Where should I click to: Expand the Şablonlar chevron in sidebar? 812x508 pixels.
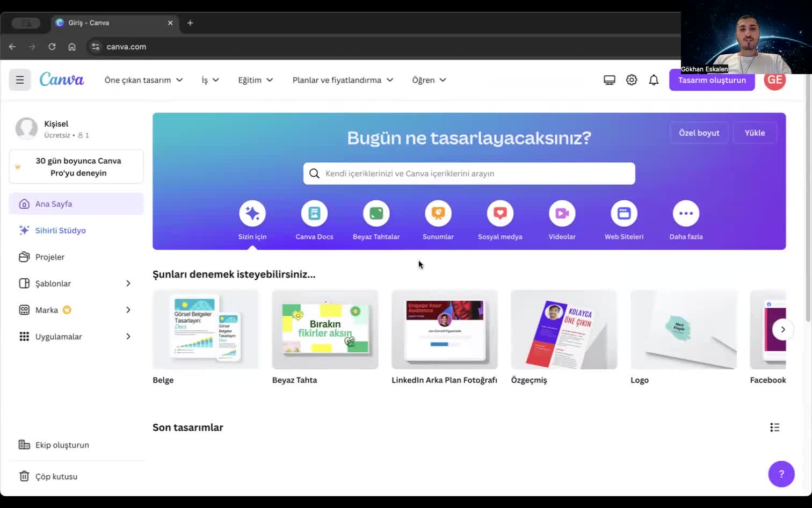point(128,284)
